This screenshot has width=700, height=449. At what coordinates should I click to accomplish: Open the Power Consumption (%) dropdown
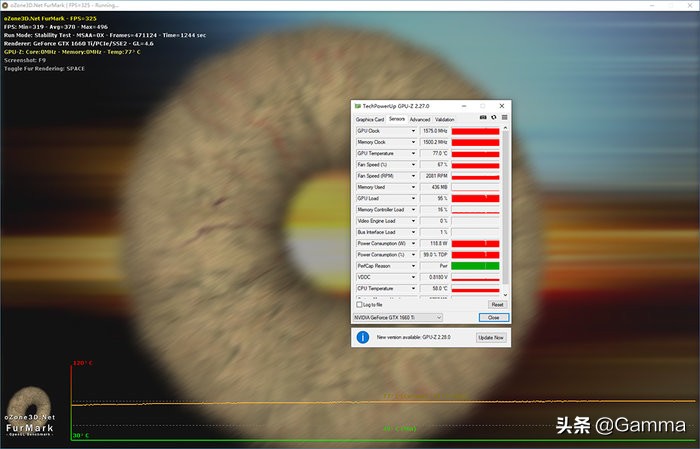click(413, 254)
